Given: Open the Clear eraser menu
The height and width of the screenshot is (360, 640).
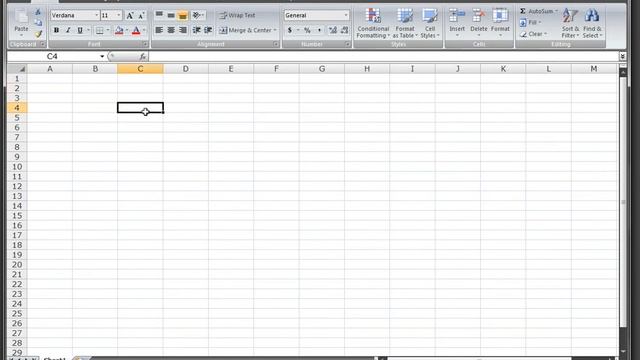Looking at the screenshot, I should tap(533, 34).
